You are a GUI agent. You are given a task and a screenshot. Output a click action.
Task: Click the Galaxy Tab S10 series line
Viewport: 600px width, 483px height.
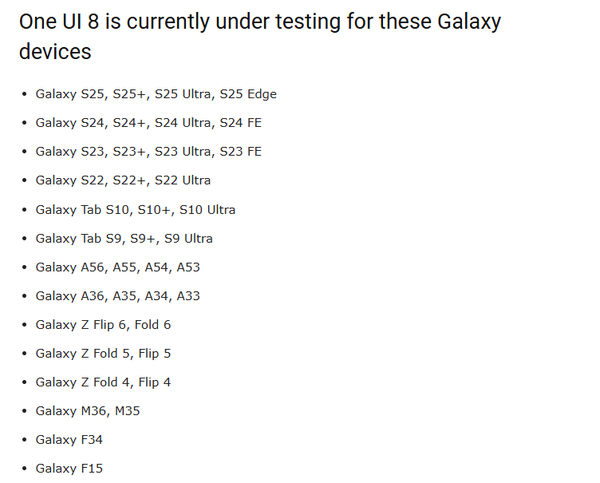[135, 210]
